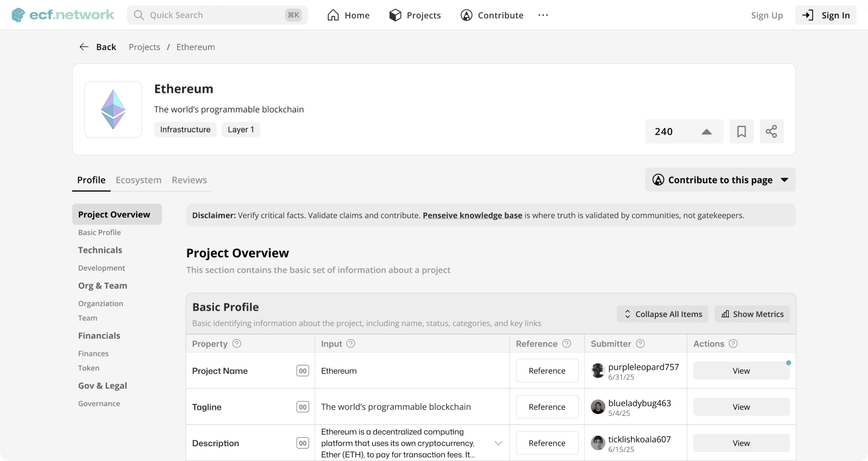Open Reference for Description row
The width and height of the screenshot is (868, 461).
547,444
